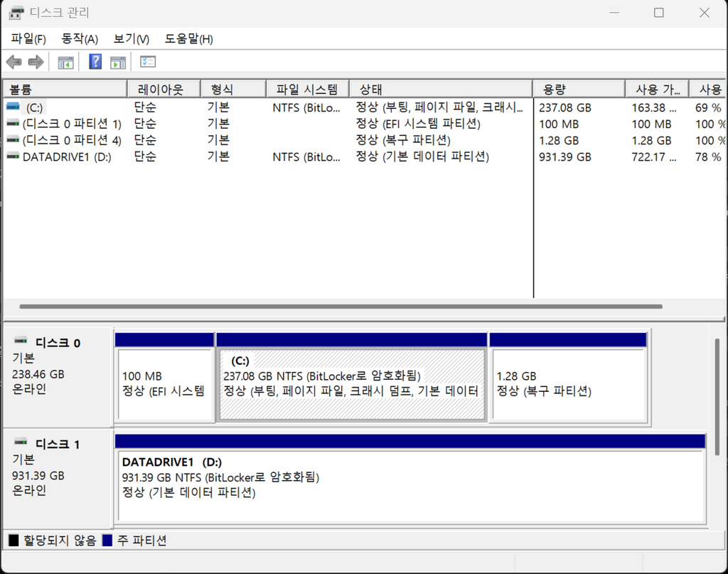This screenshot has width=728, height=574.
Task: Click the 69 % free percentage cell
Action: 708,107
